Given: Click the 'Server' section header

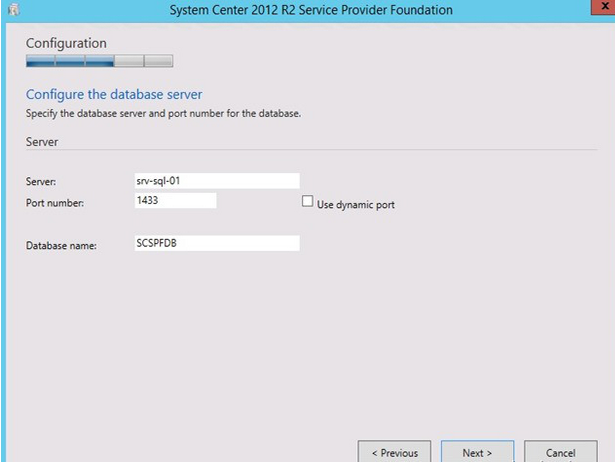Looking at the screenshot, I should pyautogui.click(x=42, y=142).
